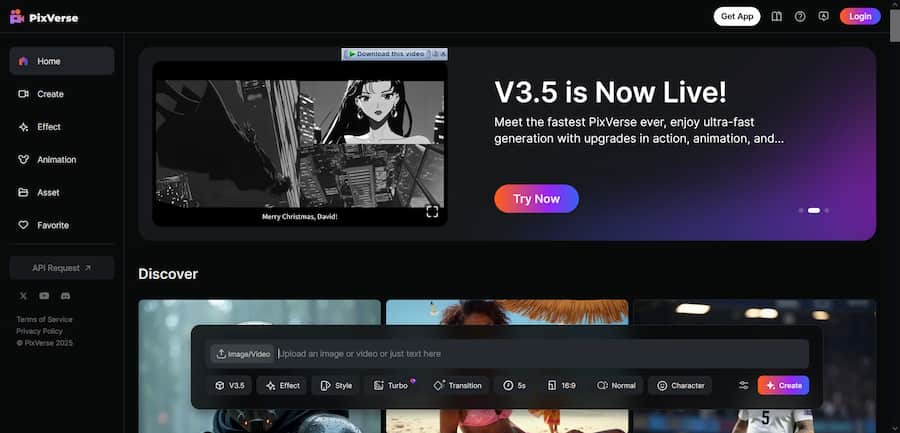The height and width of the screenshot is (433, 900).
Task: Open the Discord social icon
Action: 65,296
